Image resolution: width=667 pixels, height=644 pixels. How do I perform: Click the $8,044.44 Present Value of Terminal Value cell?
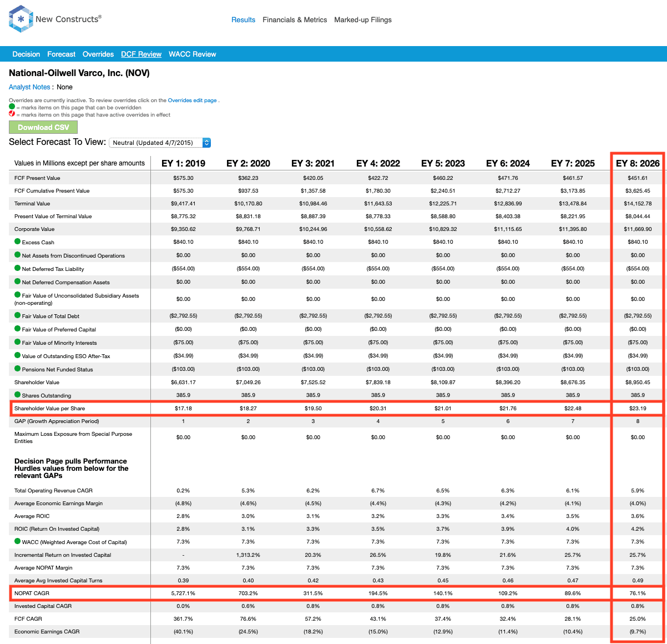click(638, 217)
